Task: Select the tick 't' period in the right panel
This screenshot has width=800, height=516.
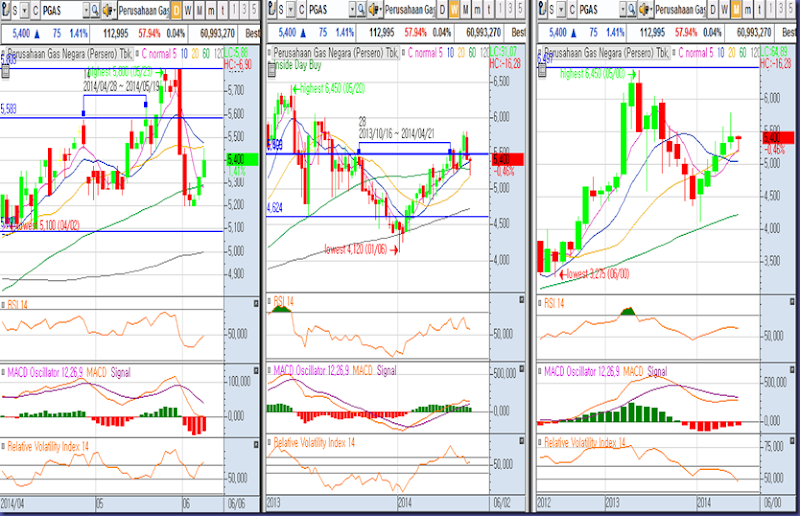Action: tap(760, 9)
